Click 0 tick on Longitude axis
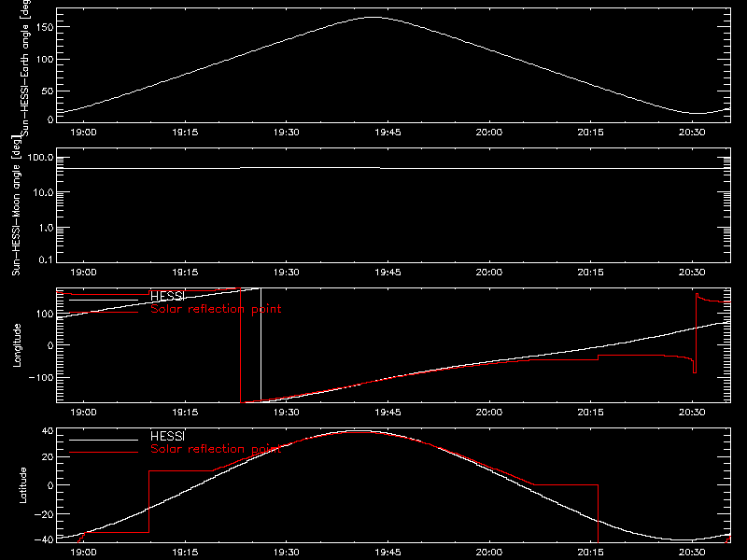This screenshot has height=560, width=747. [50, 345]
